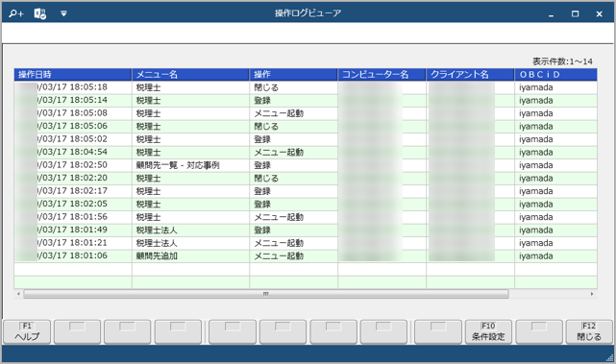
Task: Click メニュー起動 in the 18:01:06 row
Action: [x=279, y=256]
